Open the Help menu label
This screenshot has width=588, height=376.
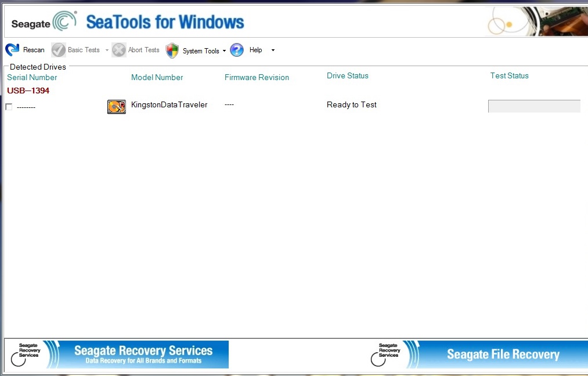click(x=256, y=50)
